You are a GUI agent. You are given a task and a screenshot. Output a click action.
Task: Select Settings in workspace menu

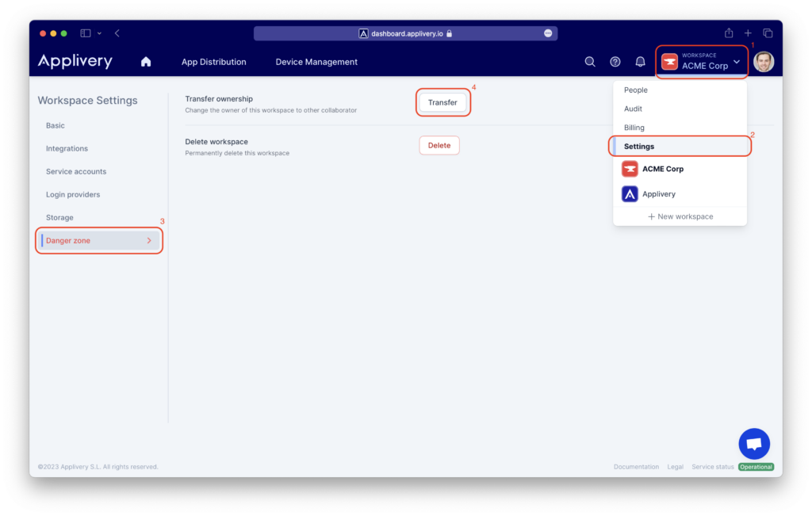680,147
